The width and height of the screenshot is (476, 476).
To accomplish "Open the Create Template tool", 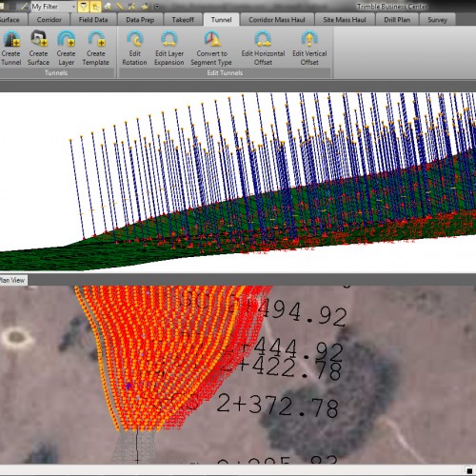I will [95, 48].
